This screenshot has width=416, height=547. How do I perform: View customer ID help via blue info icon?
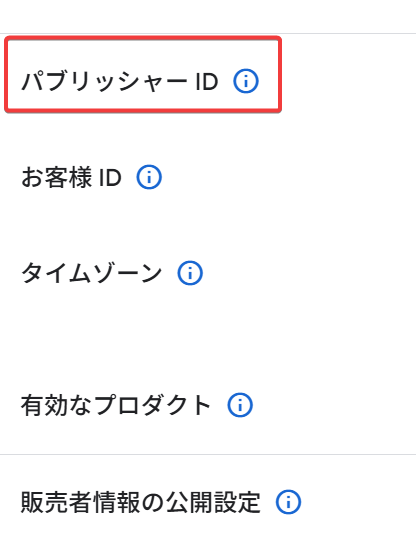[149, 177]
